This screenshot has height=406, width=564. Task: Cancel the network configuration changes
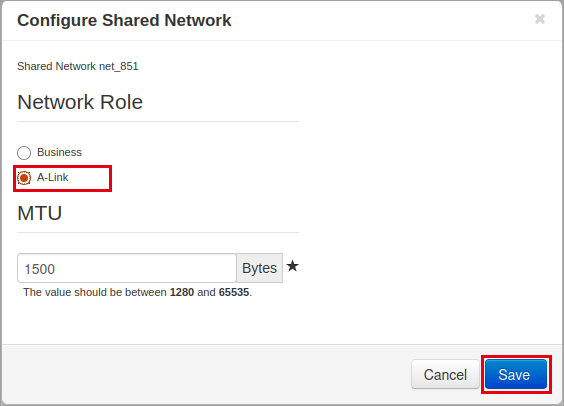(x=445, y=374)
